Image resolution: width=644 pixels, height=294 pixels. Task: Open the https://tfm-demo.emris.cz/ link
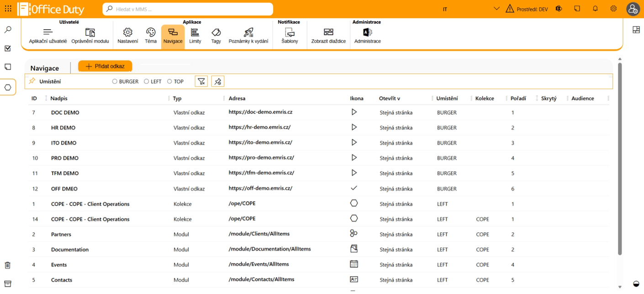[x=261, y=173]
